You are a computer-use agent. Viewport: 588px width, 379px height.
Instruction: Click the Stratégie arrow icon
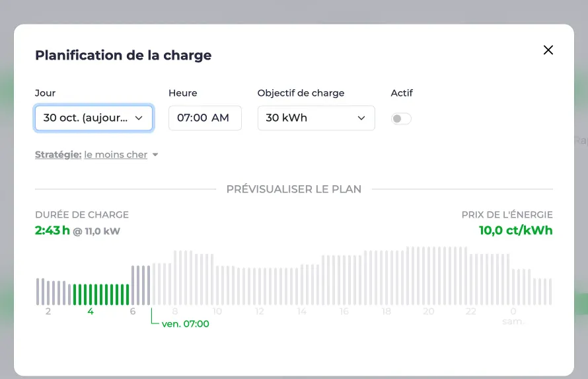(155, 155)
